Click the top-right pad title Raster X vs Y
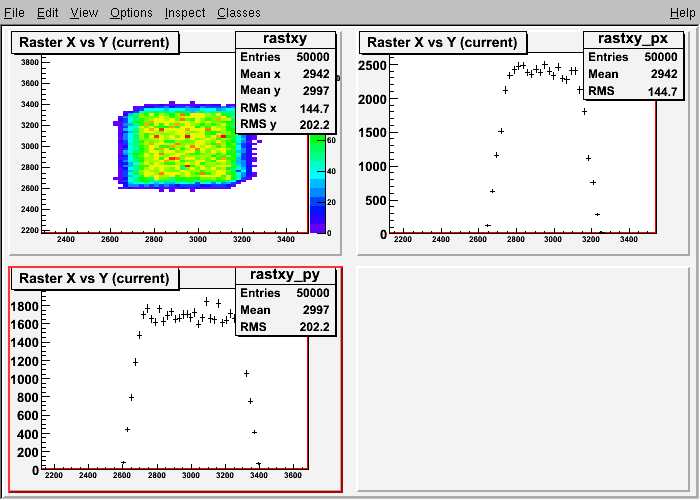700x500 pixels. coord(442,42)
